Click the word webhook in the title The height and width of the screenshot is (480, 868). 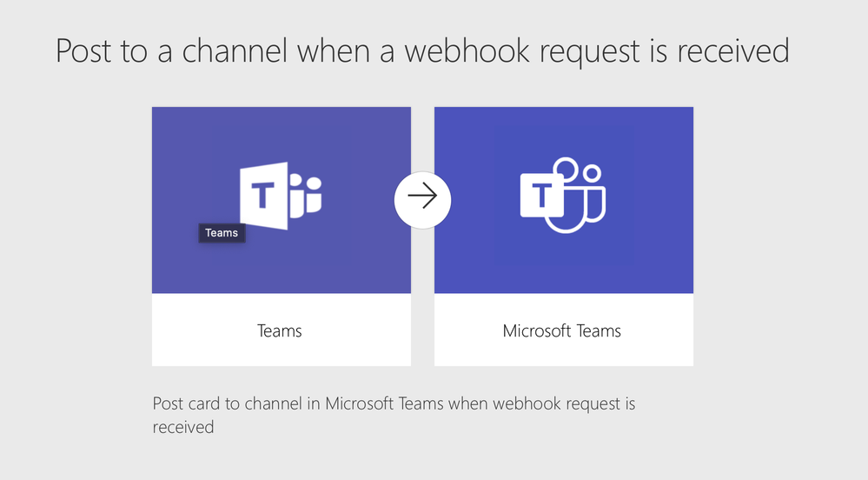point(467,51)
